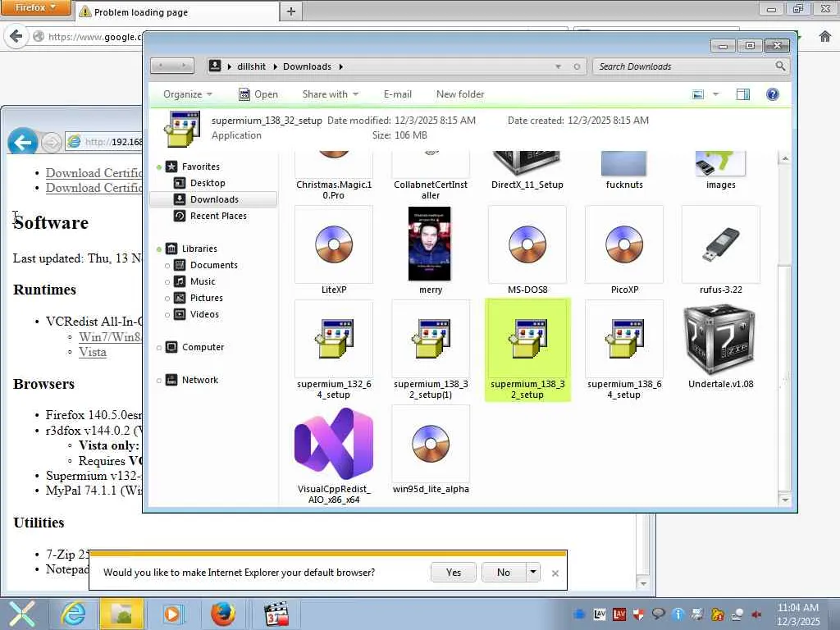This screenshot has height=630, width=840.
Task: Expand the Network tree node
Action: (x=159, y=381)
